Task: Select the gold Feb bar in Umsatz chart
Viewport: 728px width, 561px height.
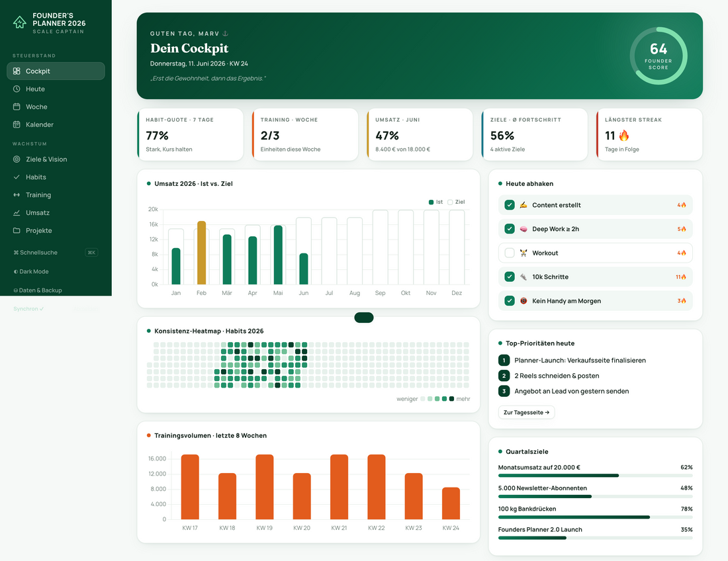Action: [201, 253]
